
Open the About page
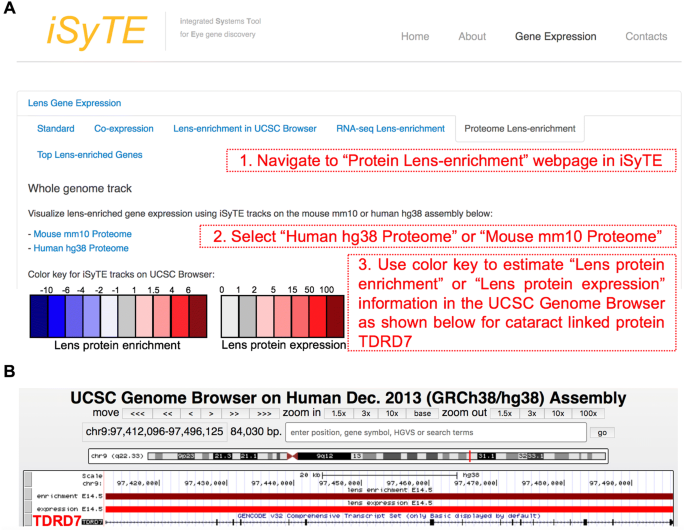pyautogui.click(x=472, y=36)
